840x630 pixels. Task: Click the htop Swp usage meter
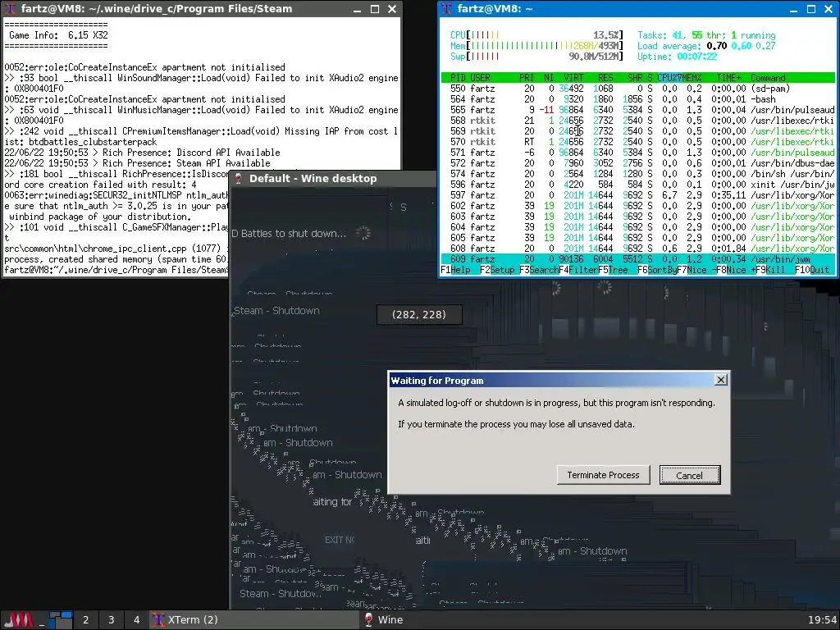click(x=537, y=57)
